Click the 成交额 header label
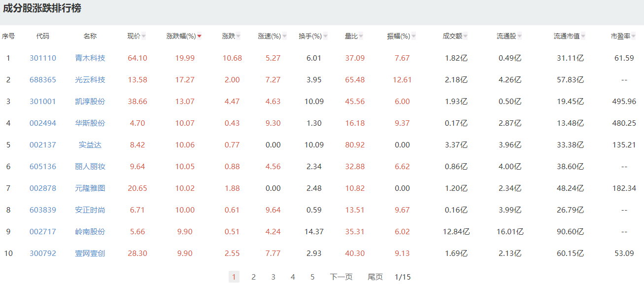The height and width of the screenshot is (288, 644). pos(452,36)
